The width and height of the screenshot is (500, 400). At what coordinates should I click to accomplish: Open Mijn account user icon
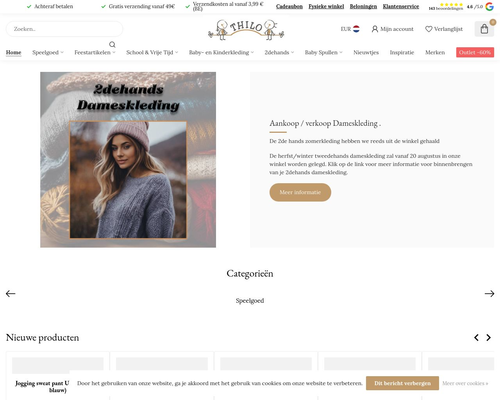pyautogui.click(x=375, y=29)
